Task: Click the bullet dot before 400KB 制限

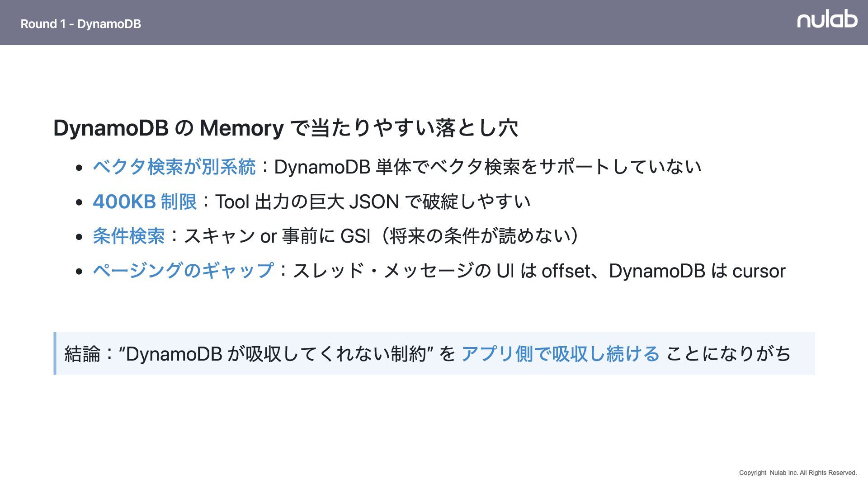Action: click(x=80, y=202)
